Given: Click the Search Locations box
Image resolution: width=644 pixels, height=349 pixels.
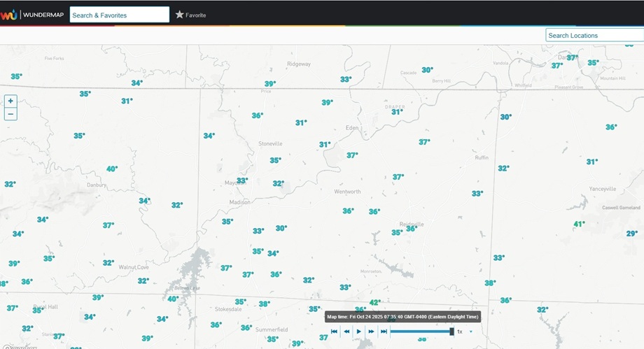Looking at the screenshot, I should (x=594, y=35).
